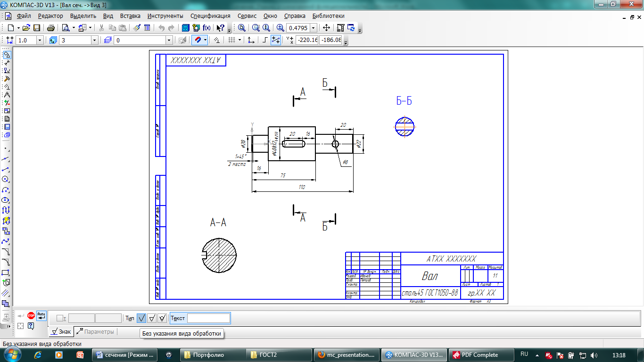Save the drawing with the floppy disk icon

coord(36,28)
